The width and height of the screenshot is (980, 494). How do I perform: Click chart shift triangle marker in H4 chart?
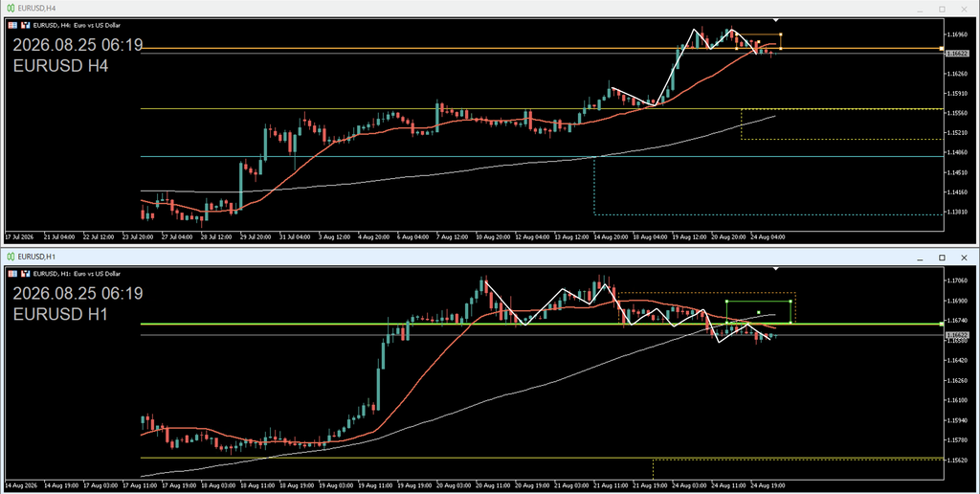click(775, 21)
